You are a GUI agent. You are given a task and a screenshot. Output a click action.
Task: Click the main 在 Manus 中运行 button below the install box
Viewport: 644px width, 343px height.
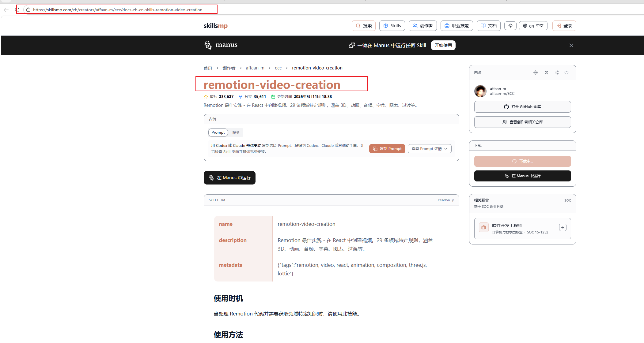pyautogui.click(x=229, y=178)
